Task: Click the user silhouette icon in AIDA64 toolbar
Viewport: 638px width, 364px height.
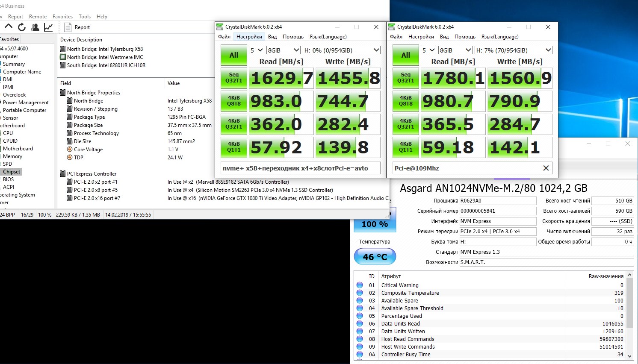Action: tap(35, 27)
